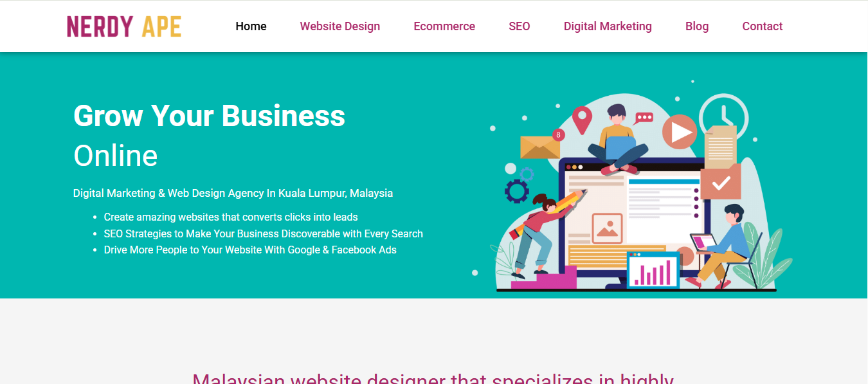Click the speech bubble chat icon
868x384 pixels.
coord(643,118)
